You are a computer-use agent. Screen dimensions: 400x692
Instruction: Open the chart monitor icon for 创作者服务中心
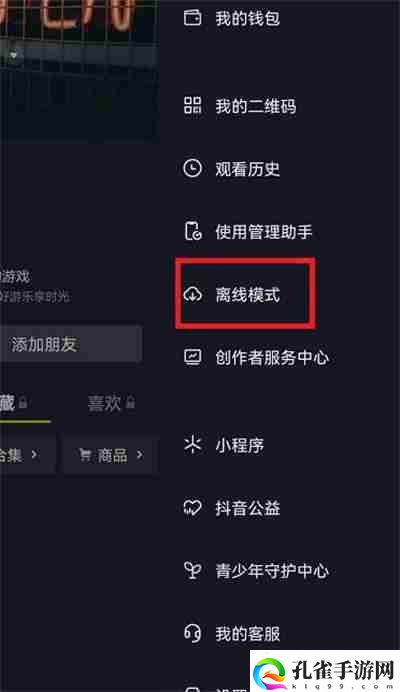tap(192, 357)
